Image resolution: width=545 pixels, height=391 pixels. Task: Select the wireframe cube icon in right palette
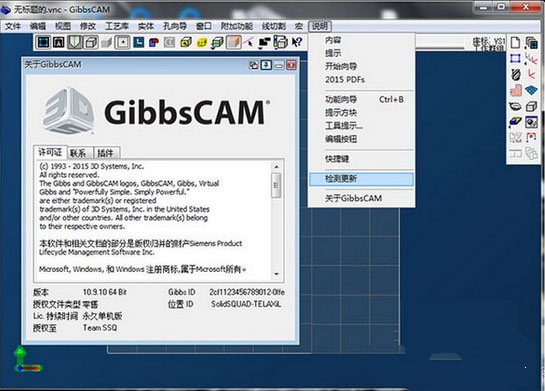pyautogui.click(x=531, y=106)
